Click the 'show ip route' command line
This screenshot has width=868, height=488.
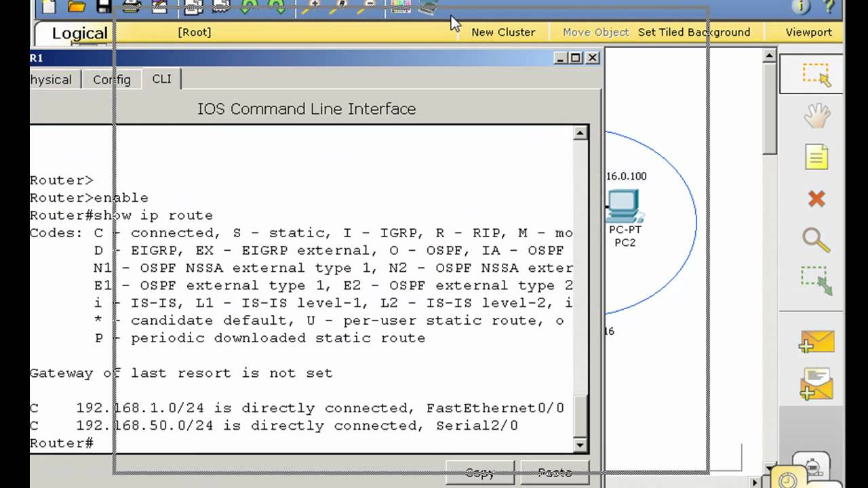coord(121,216)
